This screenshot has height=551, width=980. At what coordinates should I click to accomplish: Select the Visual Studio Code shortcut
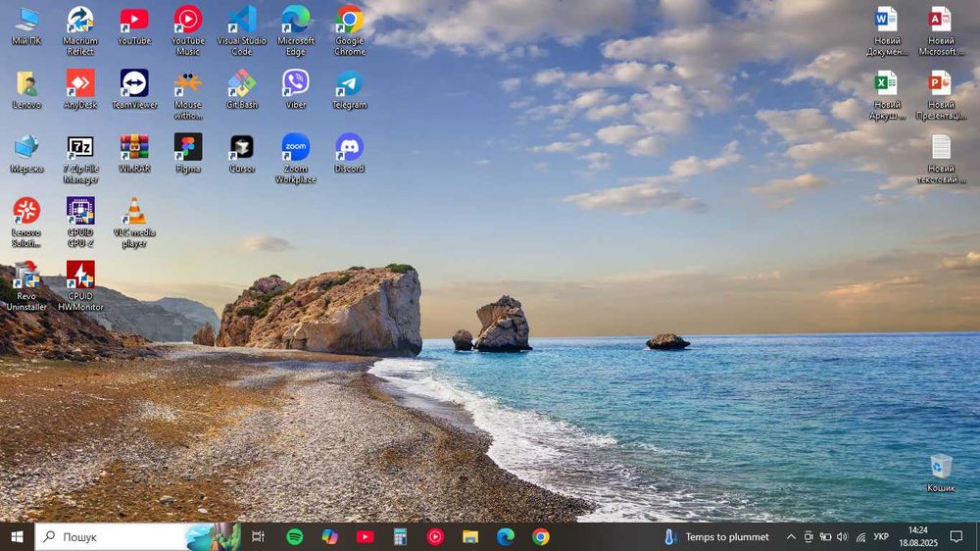coord(242,30)
